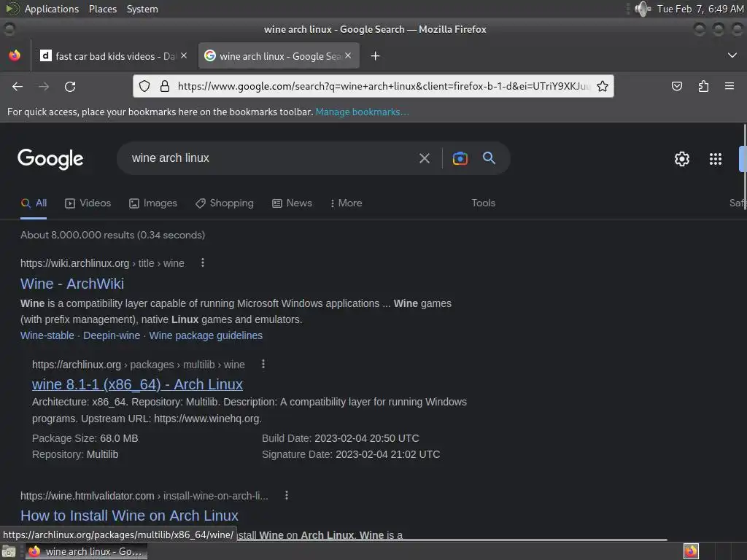Go back to the previous page
747x560 pixels.
tap(18, 86)
